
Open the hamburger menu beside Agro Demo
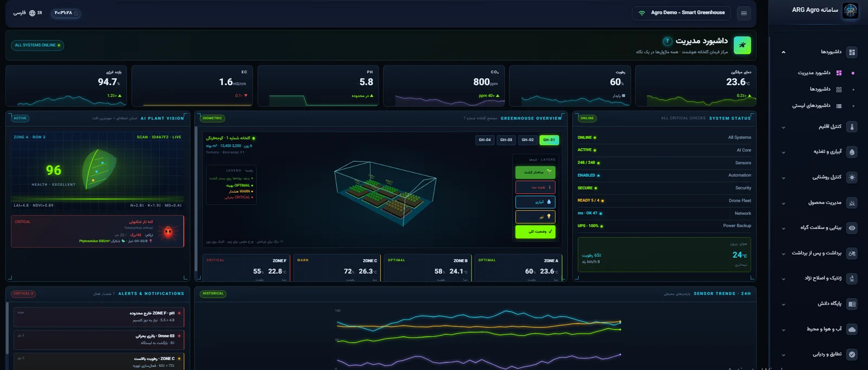(744, 13)
